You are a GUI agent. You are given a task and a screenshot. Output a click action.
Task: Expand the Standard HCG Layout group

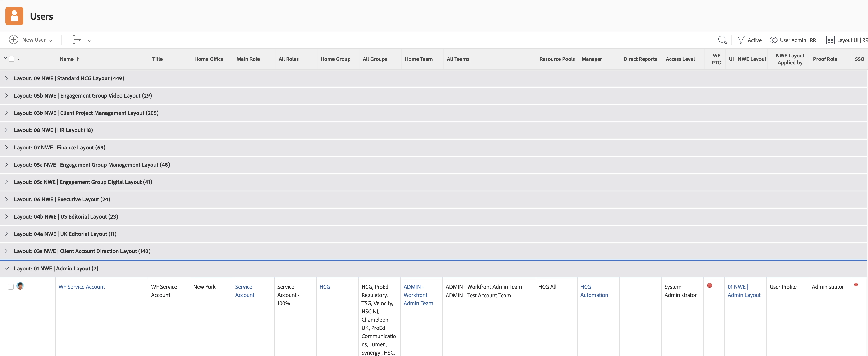pyautogui.click(x=6, y=78)
